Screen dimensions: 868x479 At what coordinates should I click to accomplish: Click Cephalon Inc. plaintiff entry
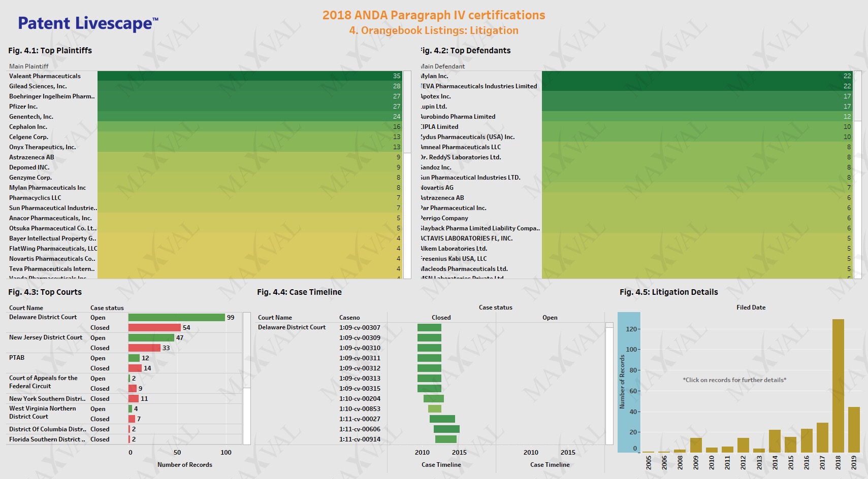205,127
